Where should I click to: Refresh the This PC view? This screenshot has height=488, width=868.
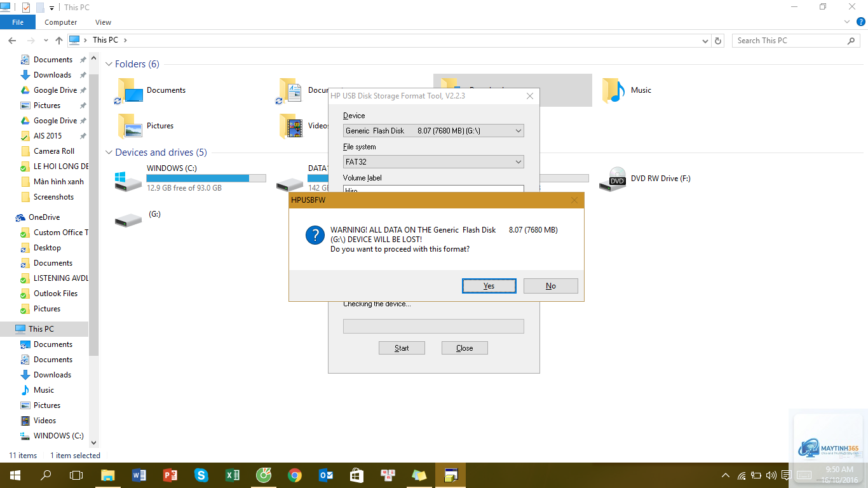(719, 41)
